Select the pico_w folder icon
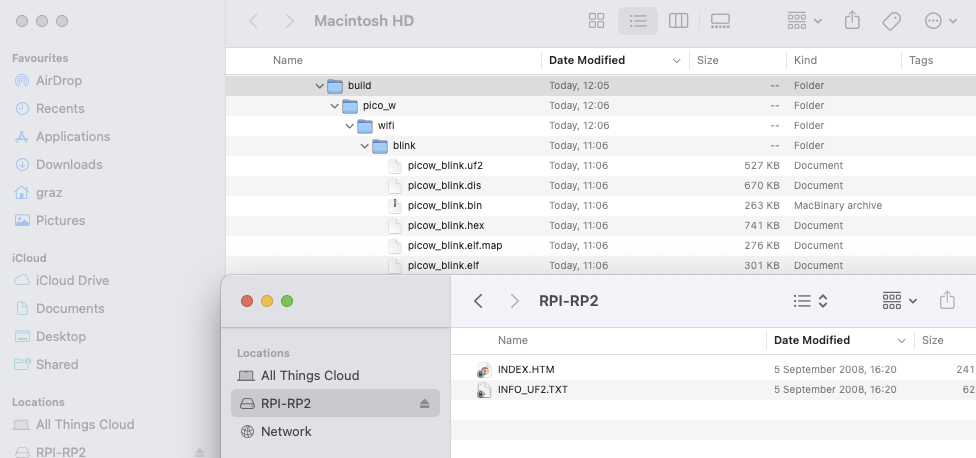 (350, 105)
